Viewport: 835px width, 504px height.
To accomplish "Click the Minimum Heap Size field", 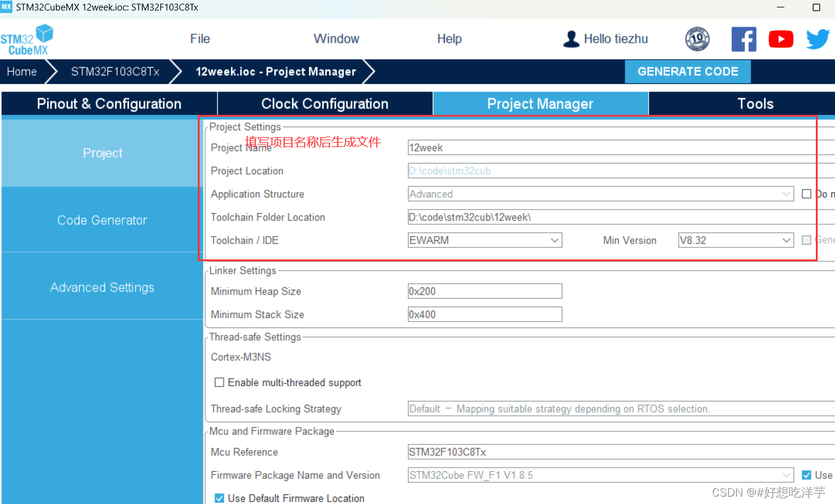I will (x=485, y=292).
